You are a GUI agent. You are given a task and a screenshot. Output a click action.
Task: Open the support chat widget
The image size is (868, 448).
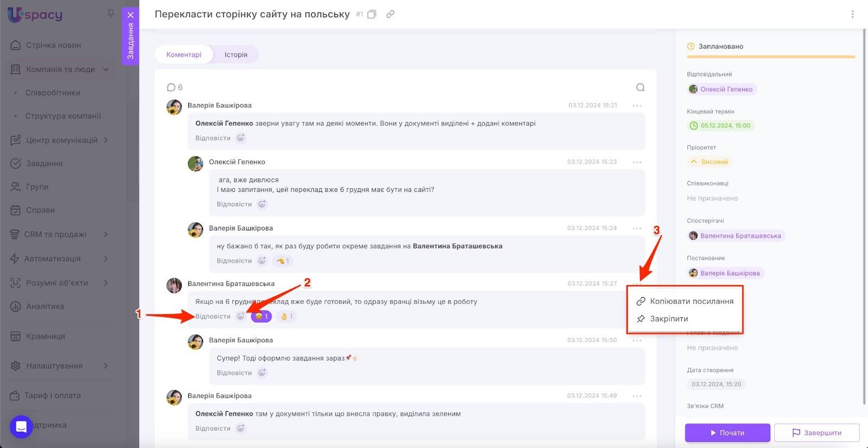point(21,426)
